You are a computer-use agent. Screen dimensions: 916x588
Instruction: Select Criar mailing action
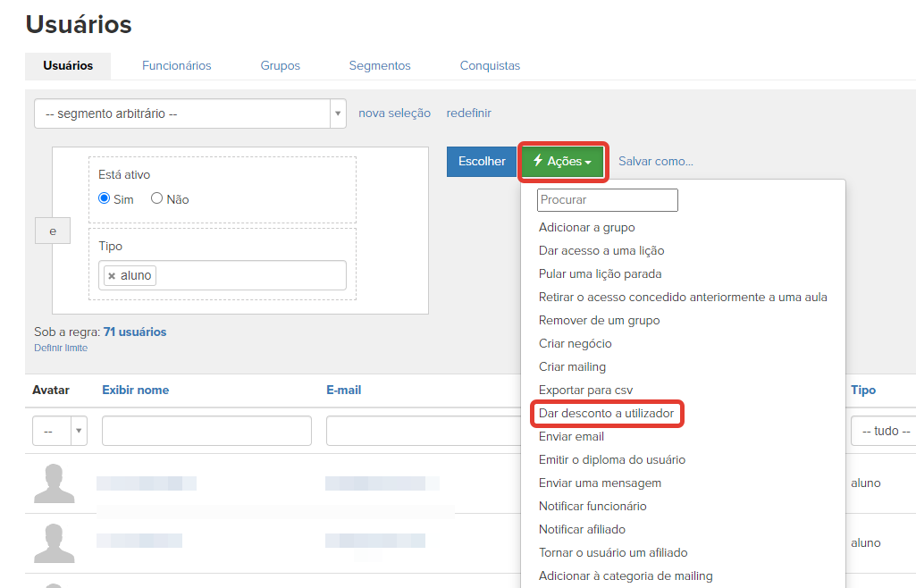(x=572, y=366)
